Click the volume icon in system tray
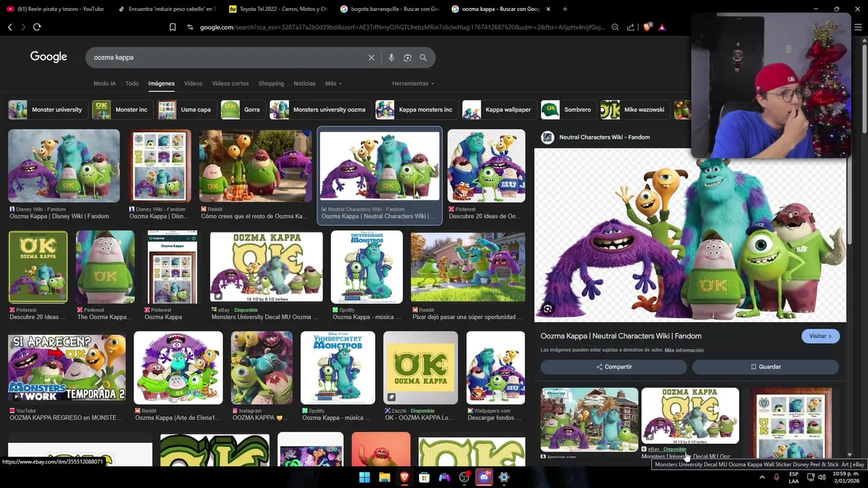This screenshot has height=488, width=868. pos(822,477)
